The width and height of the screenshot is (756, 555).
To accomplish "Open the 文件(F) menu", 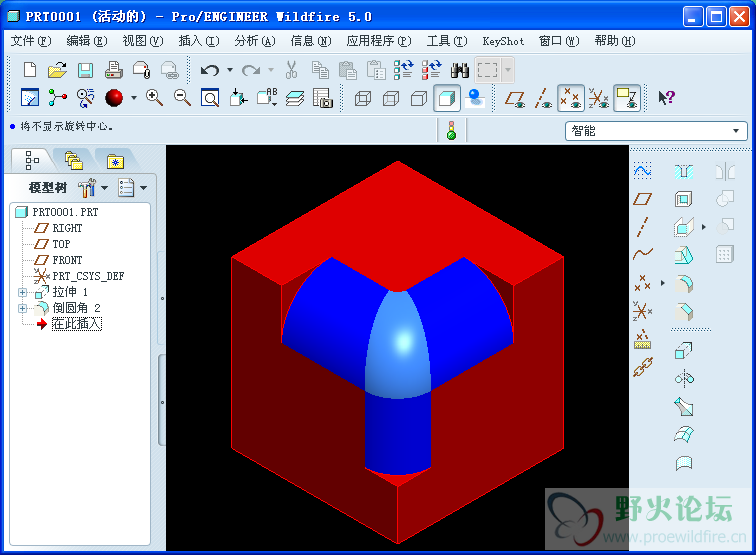I will click(x=31, y=41).
